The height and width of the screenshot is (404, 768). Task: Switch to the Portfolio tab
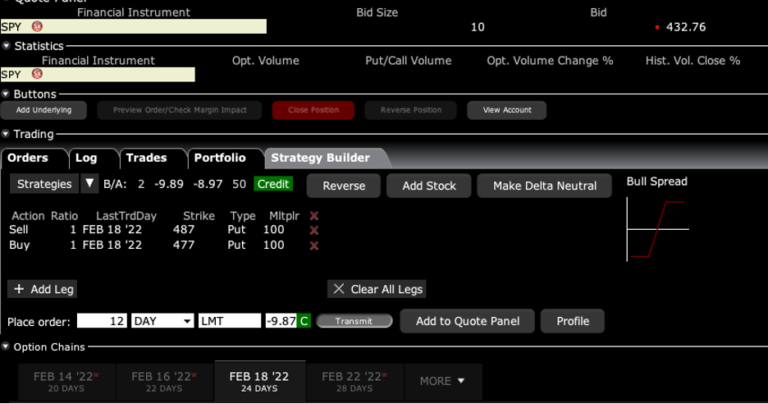(219, 158)
